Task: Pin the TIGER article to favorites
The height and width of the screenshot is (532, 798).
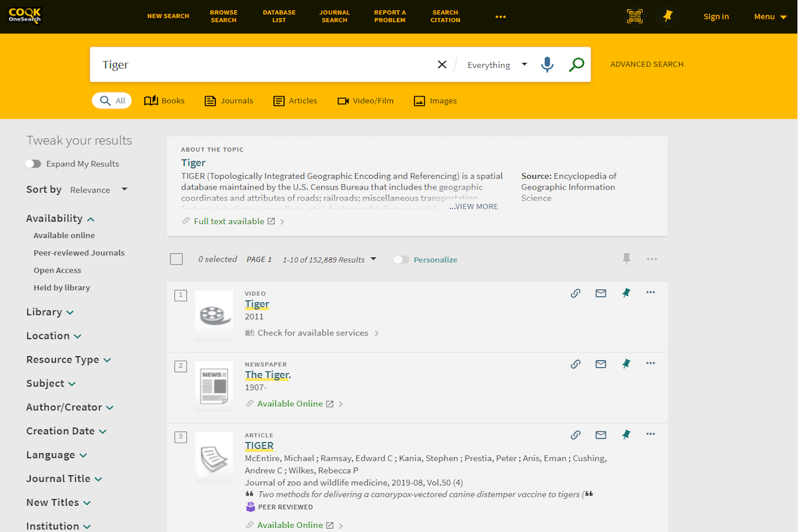Action: click(x=626, y=434)
